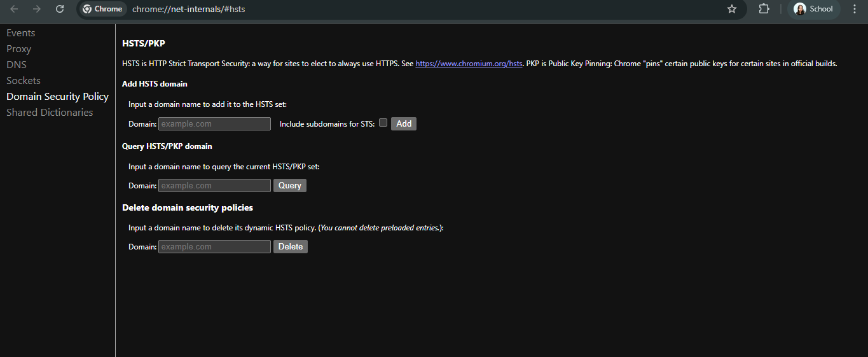The width and height of the screenshot is (868, 357).
Task: Open Shared Dictionaries section
Action: click(50, 113)
